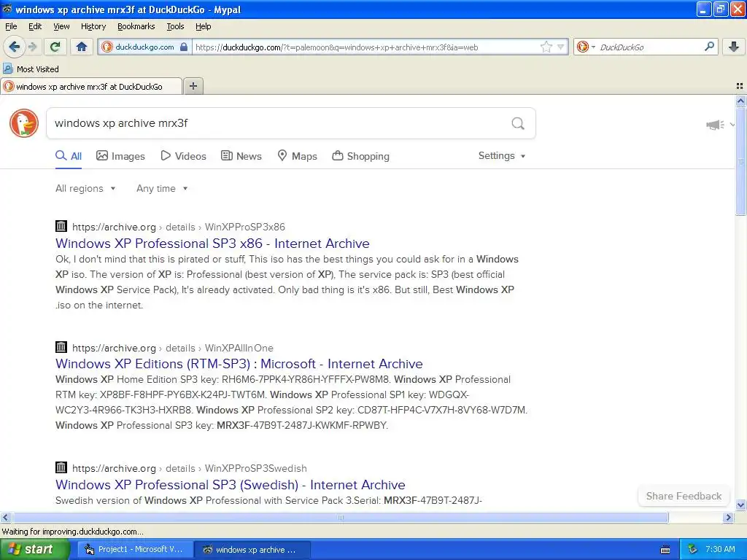Expand the chevron beside the megaphone icon

click(x=732, y=125)
